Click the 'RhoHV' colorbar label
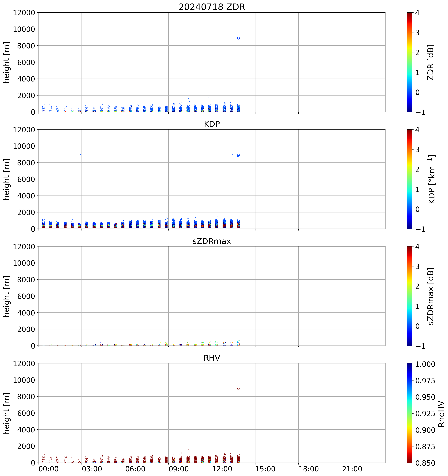 [441, 414]
